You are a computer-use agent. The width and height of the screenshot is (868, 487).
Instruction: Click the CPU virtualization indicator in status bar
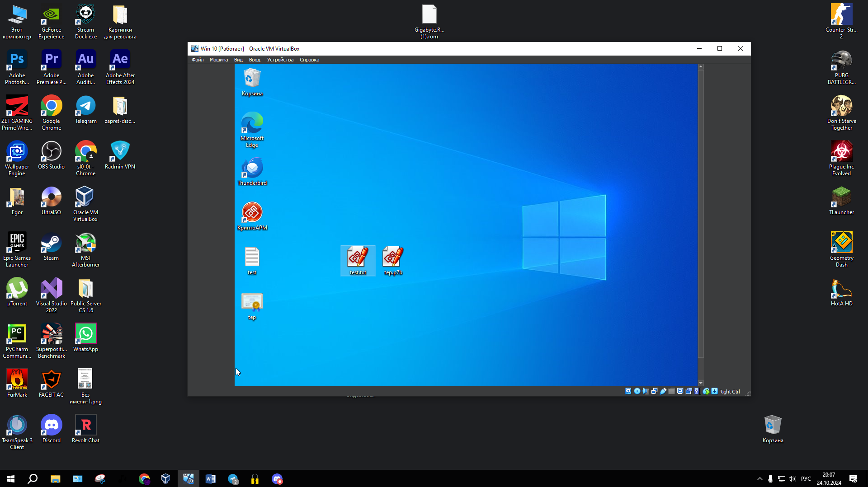click(x=697, y=391)
